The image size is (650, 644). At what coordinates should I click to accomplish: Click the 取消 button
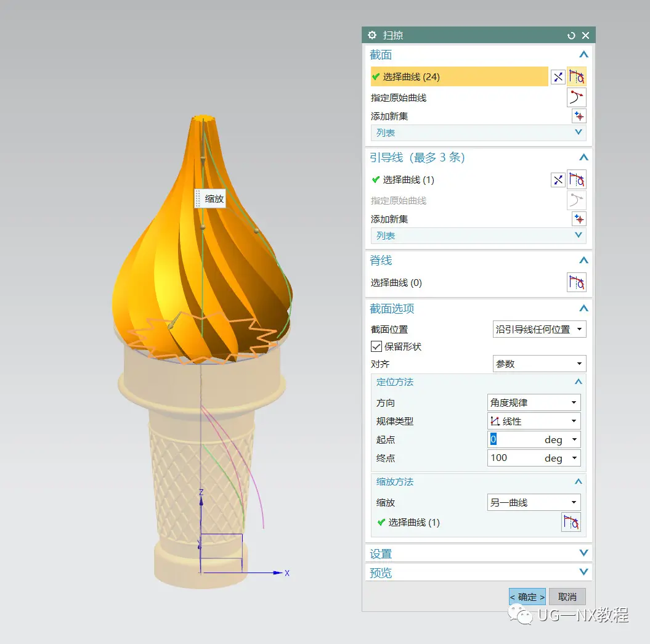pos(567,597)
